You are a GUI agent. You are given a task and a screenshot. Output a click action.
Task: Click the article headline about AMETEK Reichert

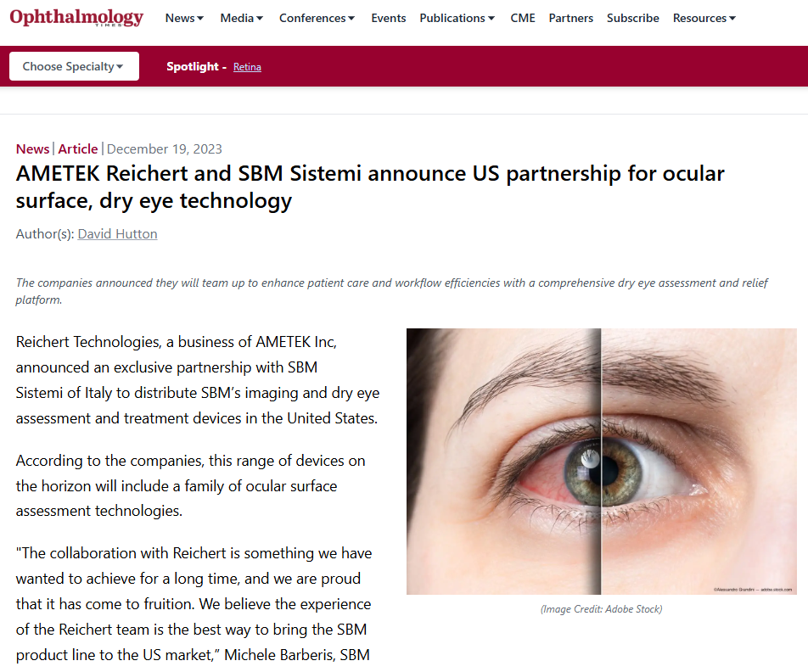(370, 187)
